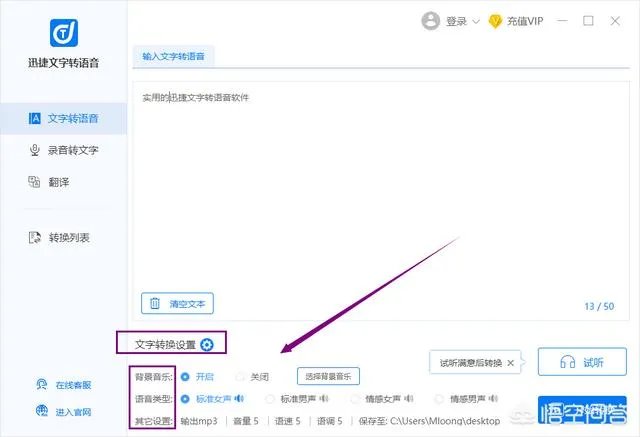This screenshot has height=437, width=640.
Task: Maximize the application window
Action: click(x=588, y=21)
